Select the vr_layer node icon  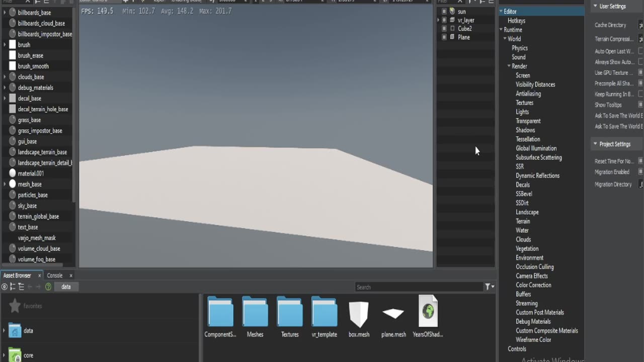[452, 20]
